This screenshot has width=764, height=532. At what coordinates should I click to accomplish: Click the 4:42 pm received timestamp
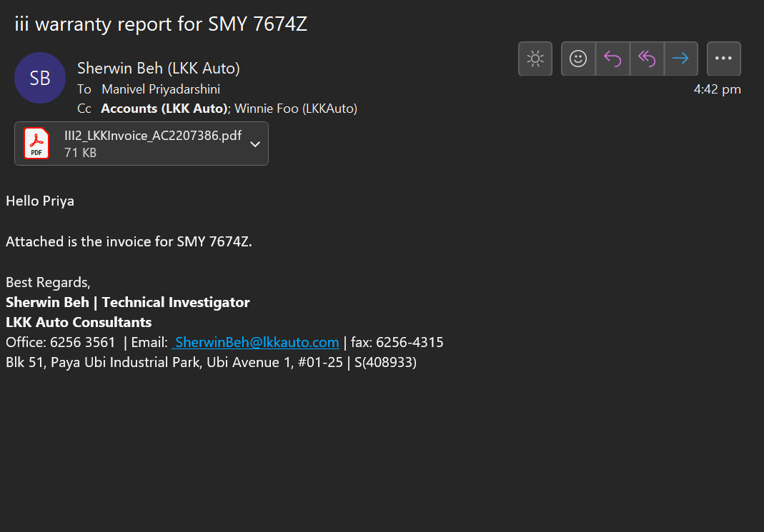tap(717, 89)
